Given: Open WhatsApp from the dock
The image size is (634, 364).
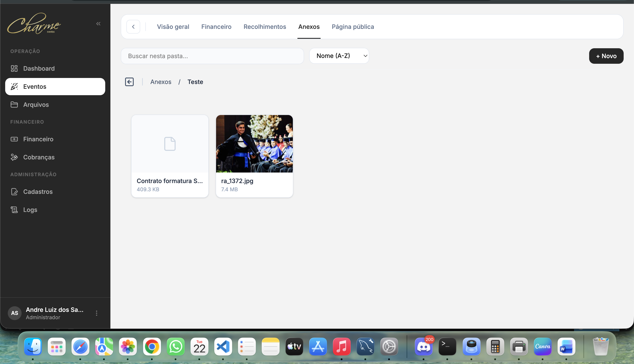Looking at the screenshot, I should (176, 347).
